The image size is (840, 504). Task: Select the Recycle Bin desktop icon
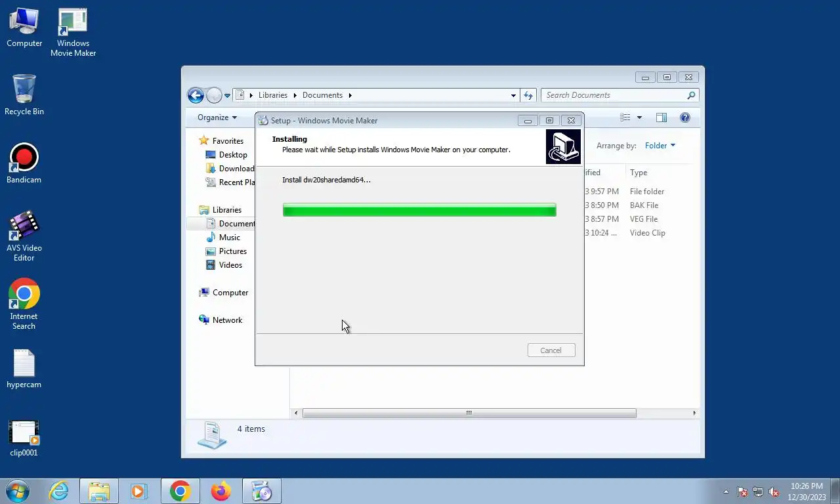pyautogui.click(x=24, y=95)
